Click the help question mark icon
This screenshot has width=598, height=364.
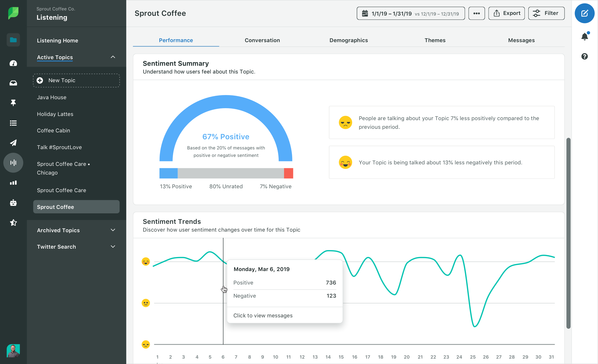[x=584, y=56]
